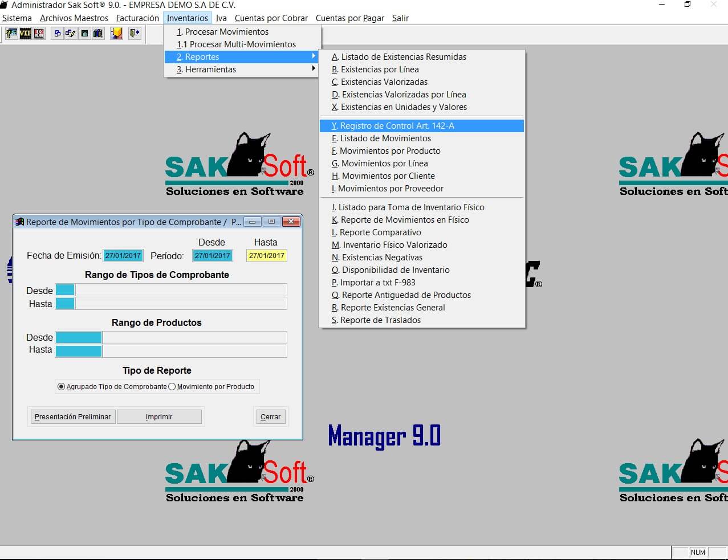The height and width of the screenshot is (560, 728).
Task: Click the yellow-block-and-person toolbar icon
Action: pyautogui.click(x=117, y=34)
